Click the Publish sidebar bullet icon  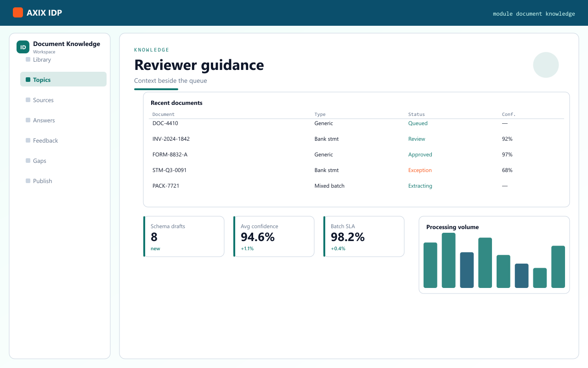pos(28,181)
